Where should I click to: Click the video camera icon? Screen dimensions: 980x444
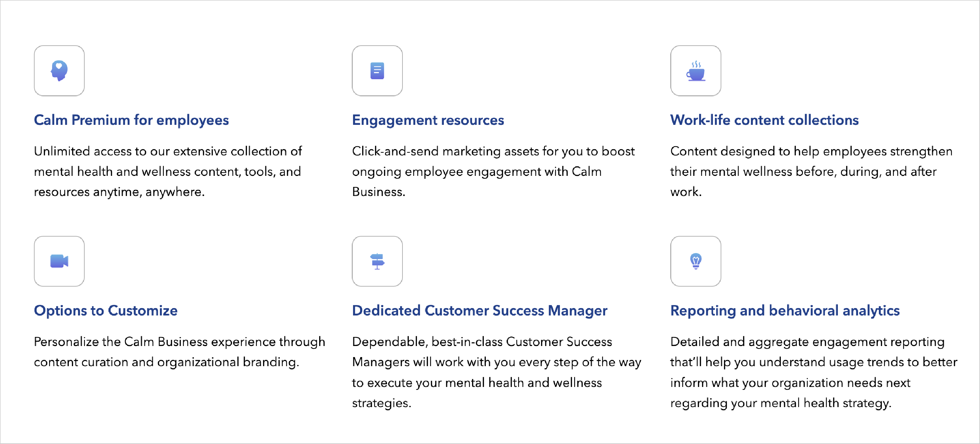click(59, 261)
